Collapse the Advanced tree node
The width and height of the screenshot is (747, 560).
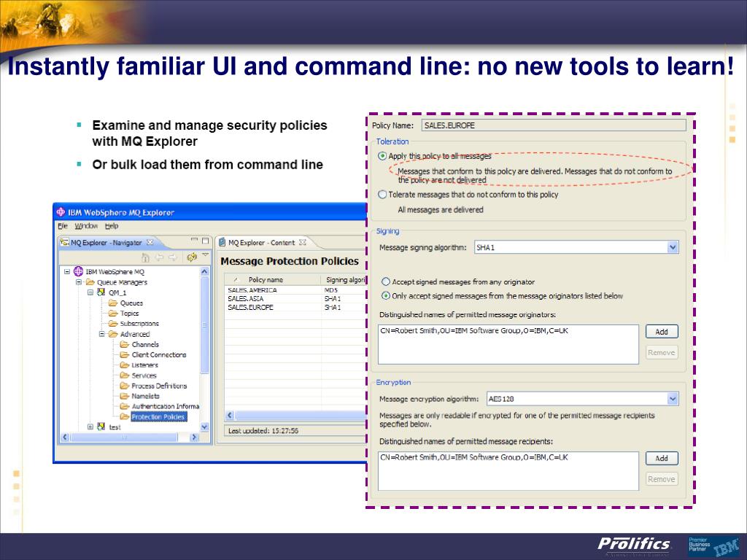pos(101,334)
